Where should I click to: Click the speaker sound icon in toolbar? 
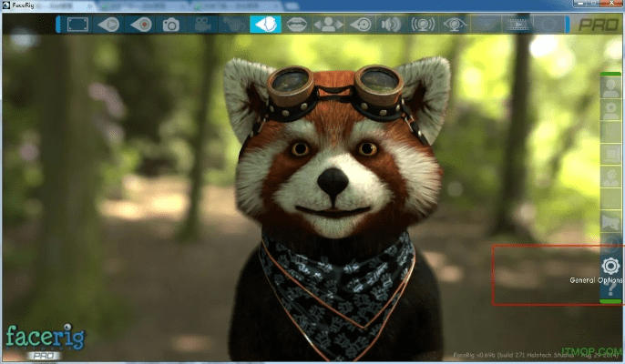tap(391, 24)
